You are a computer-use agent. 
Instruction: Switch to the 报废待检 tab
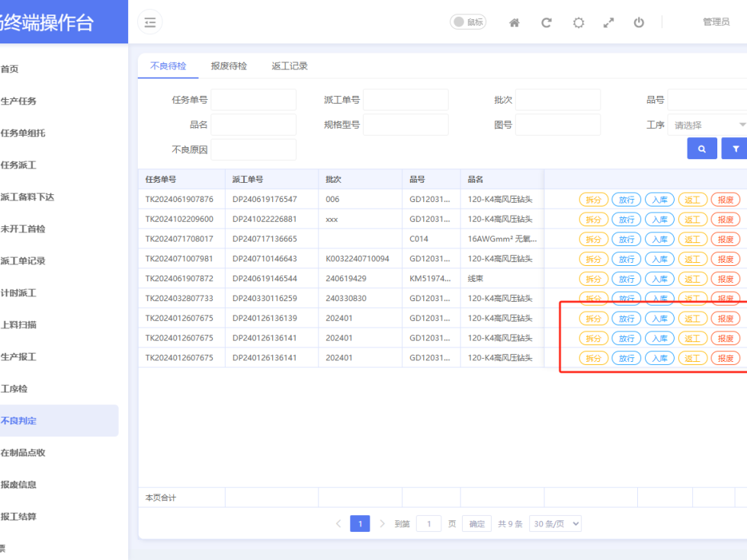tap(229, 66)
